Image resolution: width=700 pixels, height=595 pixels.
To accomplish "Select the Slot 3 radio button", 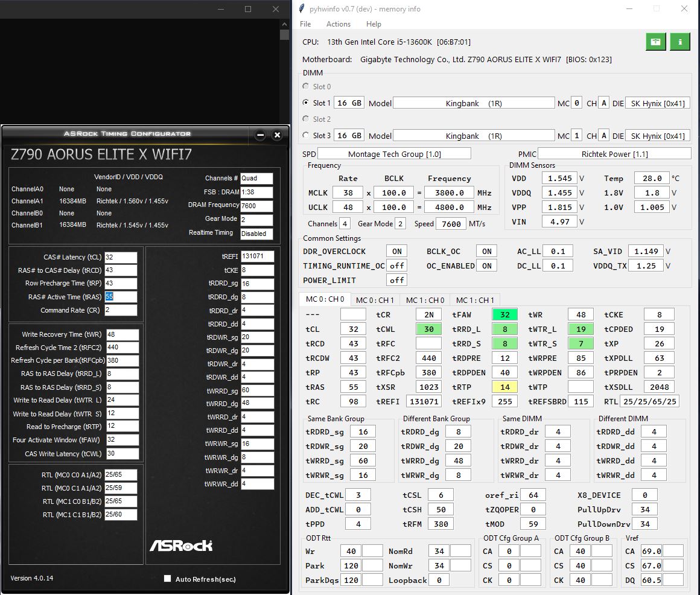I will (306, 135).
